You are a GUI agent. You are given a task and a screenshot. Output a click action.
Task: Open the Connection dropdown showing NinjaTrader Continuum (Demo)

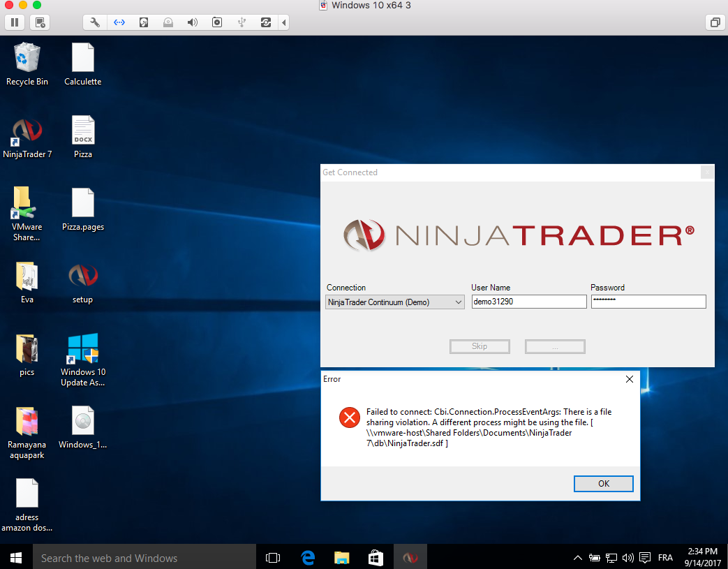click(x=394, y=302)
